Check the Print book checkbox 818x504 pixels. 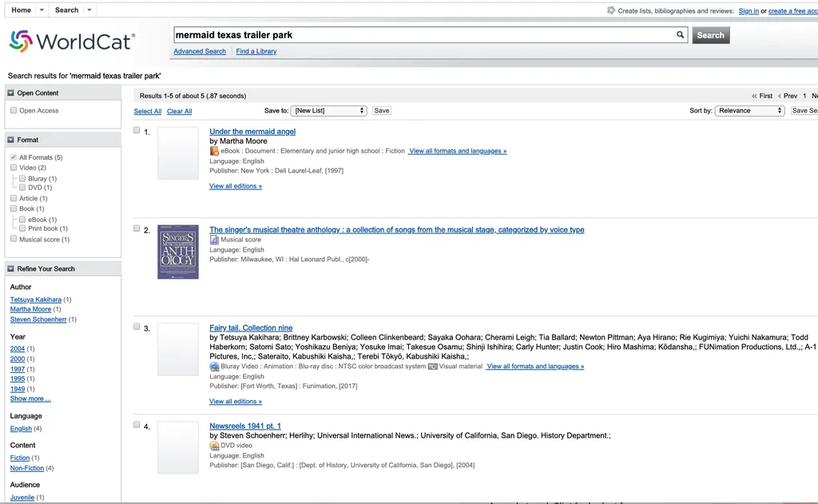22,228
